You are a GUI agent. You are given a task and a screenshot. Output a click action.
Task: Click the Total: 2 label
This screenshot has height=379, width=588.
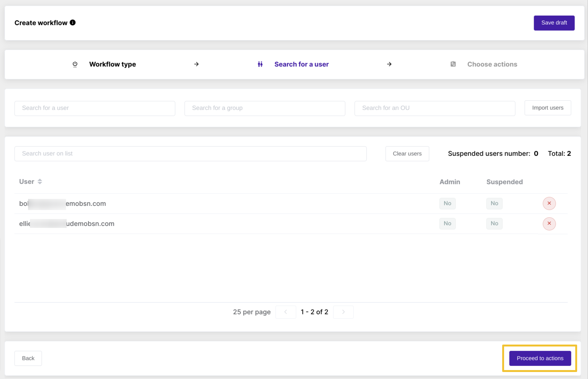pyautogui.click(x=559, y=154)
